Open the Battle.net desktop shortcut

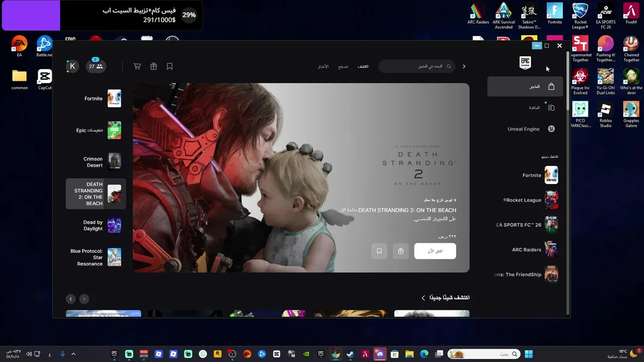[44, 46]
